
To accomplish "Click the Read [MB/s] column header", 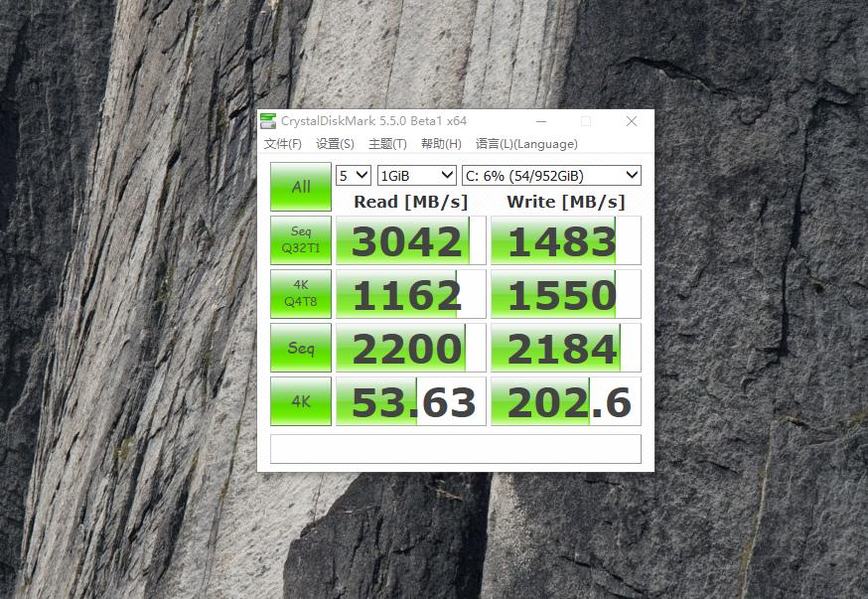I will pos(409,202).
